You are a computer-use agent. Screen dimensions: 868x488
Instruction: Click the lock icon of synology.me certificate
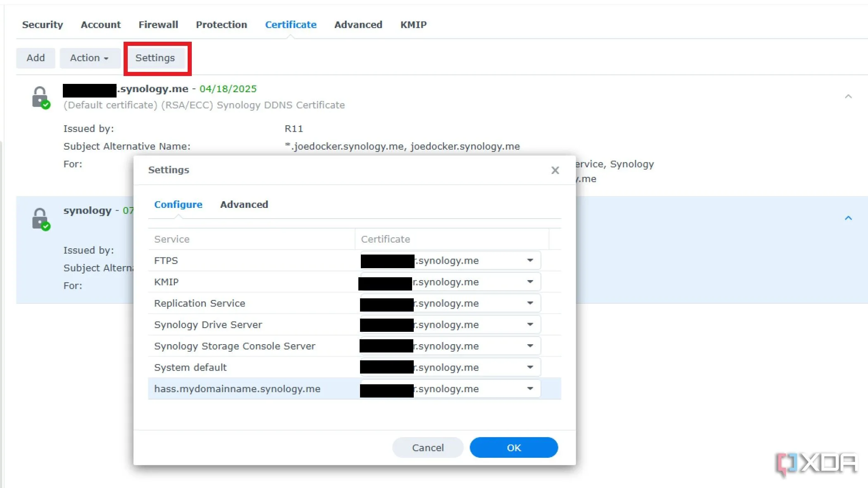[41, 98]
